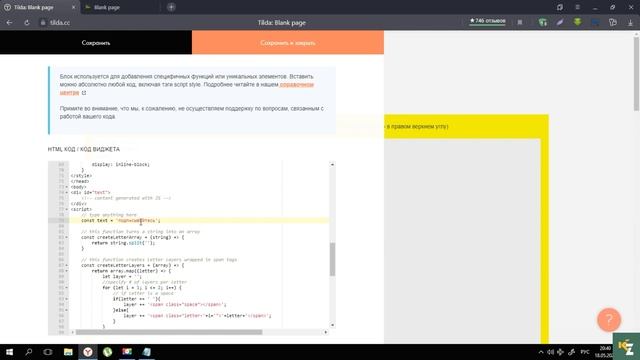
Task: Click the code editor scroll-up arrow
Action: 332,164
